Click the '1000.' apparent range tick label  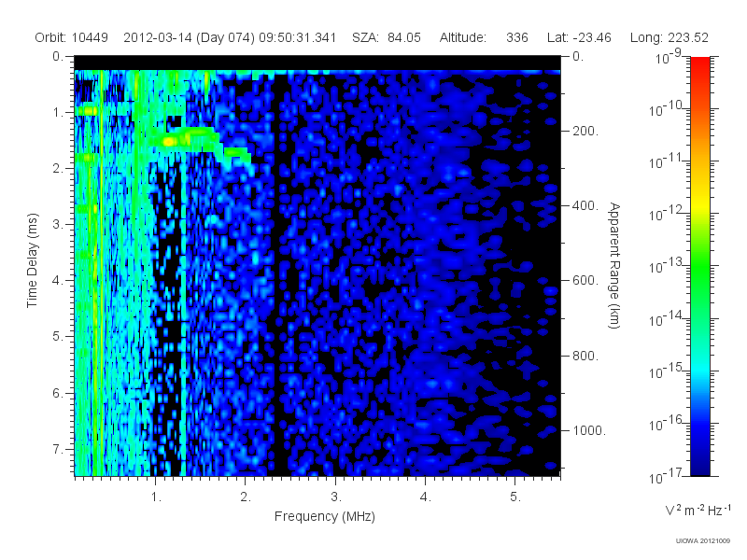[x=589, y=430]
